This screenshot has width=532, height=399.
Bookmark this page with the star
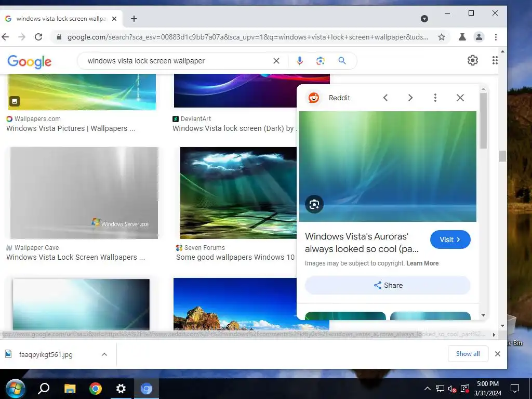[x=441, y=37]
